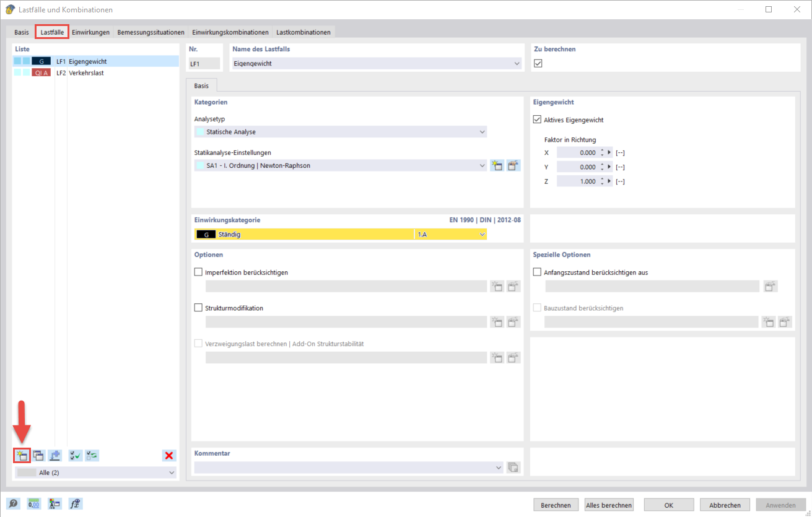The width and height of the screenshot is (812, 517).
Task: Edit the SA1 static analysis settings
Action: point(513,165)
